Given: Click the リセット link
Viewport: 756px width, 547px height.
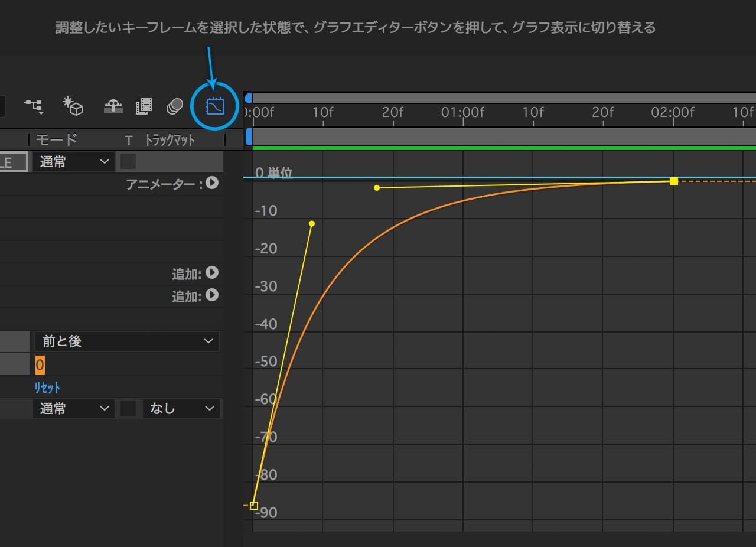Looking at the screenshot, I should click(47, 388).
